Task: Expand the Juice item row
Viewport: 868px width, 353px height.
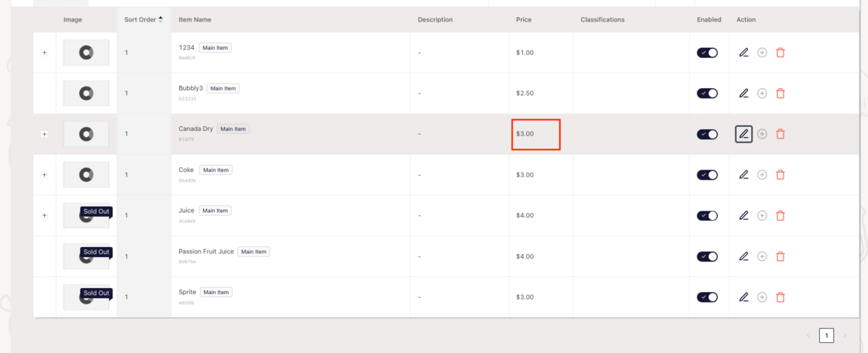Action: click(44, 215)
